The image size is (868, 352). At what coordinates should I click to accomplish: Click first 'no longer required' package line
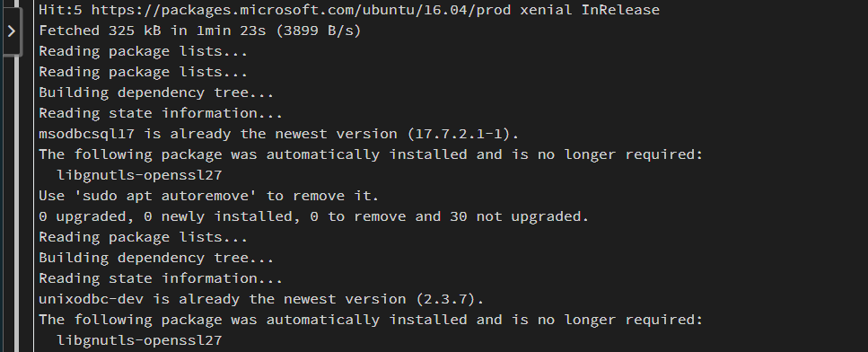371,154
